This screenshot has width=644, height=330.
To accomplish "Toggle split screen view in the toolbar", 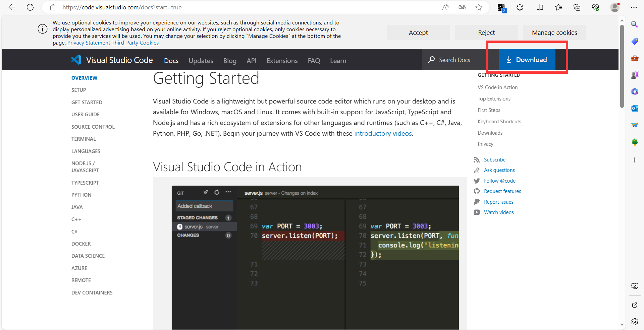I will [540, 7].
